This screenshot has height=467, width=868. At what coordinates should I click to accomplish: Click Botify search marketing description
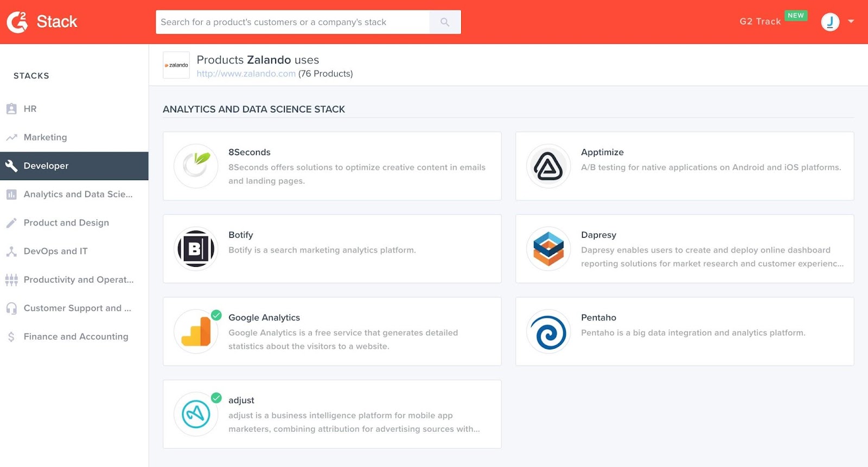(x=322, y=250)
